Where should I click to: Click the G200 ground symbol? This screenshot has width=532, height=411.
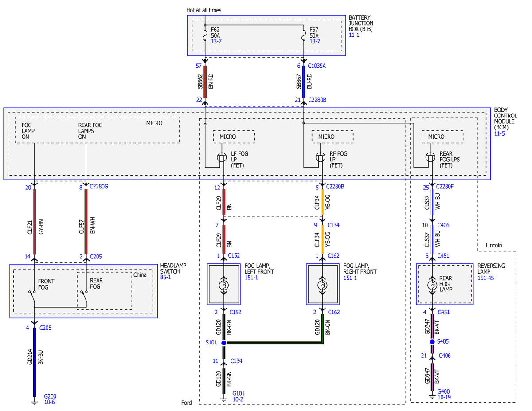pyautogui.click(x=34, y=402)
